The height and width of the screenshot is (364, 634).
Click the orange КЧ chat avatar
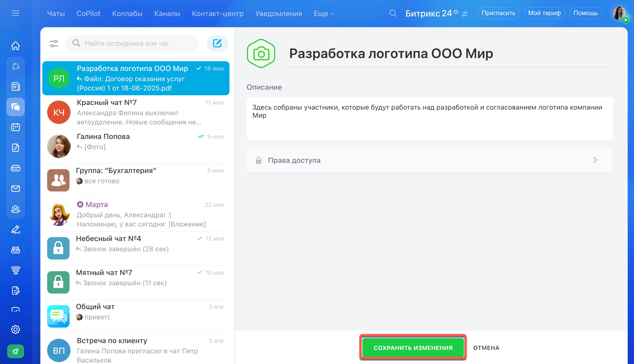(x=59, y=112)
